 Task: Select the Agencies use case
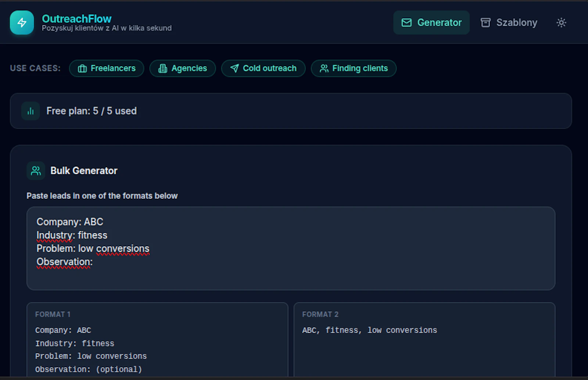[183, 68]
